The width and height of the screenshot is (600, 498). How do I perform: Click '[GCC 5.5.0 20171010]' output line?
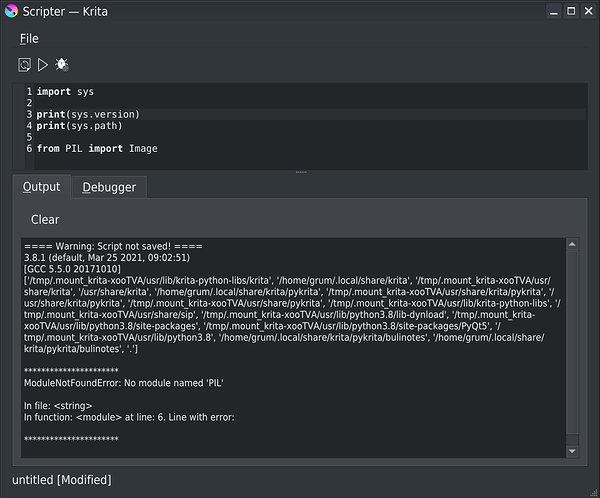pyautogui.click(x=72, y=269)
